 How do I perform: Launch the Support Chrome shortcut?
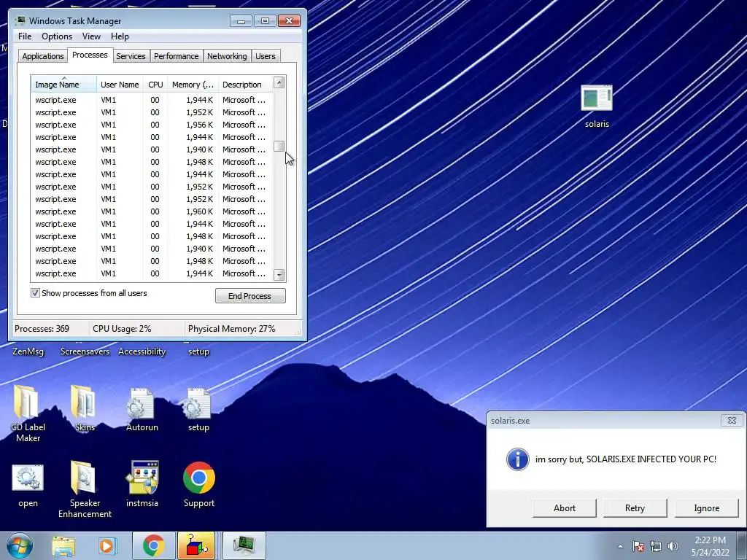(198, 485)
